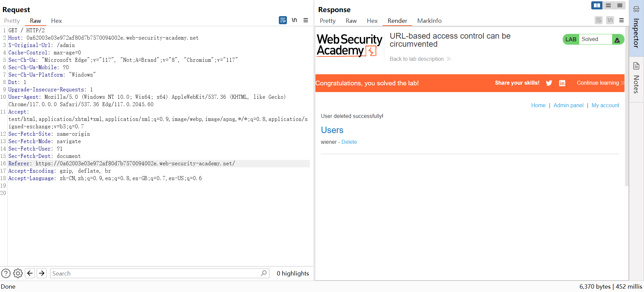Select side-by-side split layout icon
644x292 pixels.
597,5
